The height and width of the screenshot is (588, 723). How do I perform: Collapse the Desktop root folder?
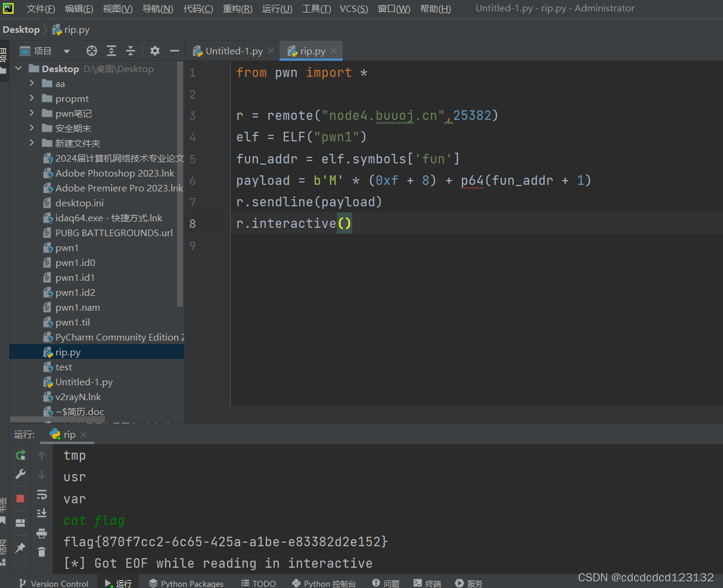coord(18,69)
